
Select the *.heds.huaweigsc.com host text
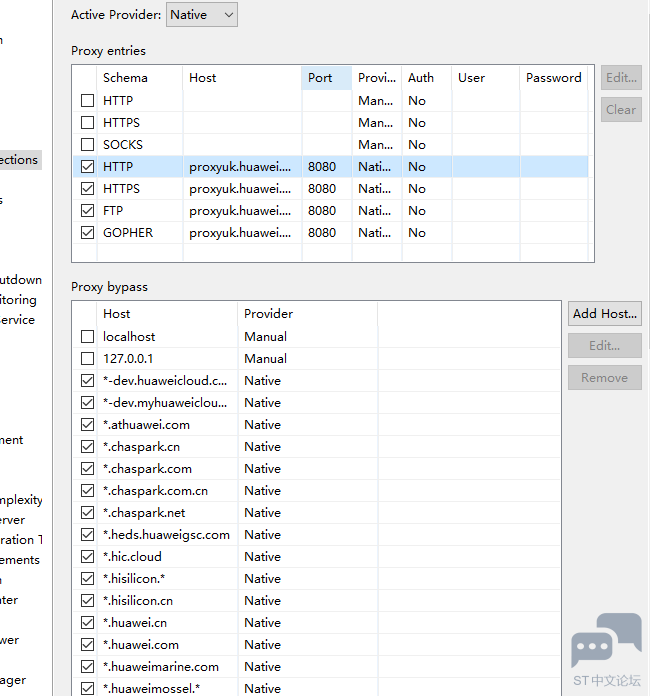pos(166,534)
